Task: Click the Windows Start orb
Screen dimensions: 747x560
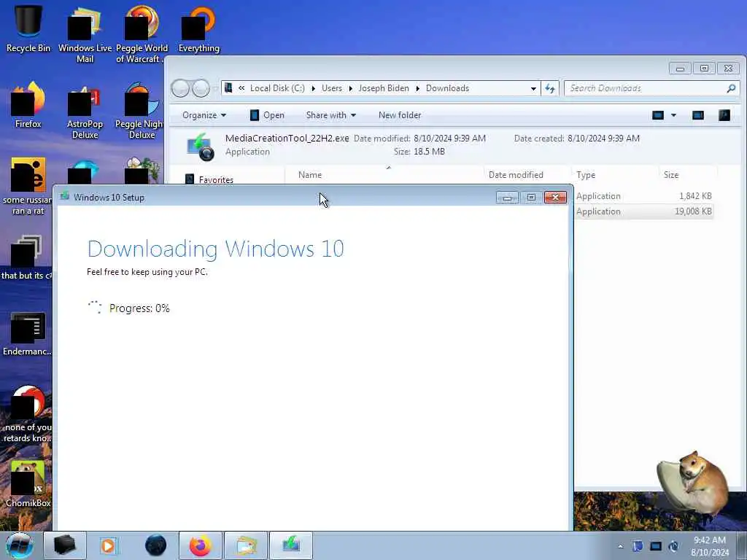Action: tap(20, 545)
